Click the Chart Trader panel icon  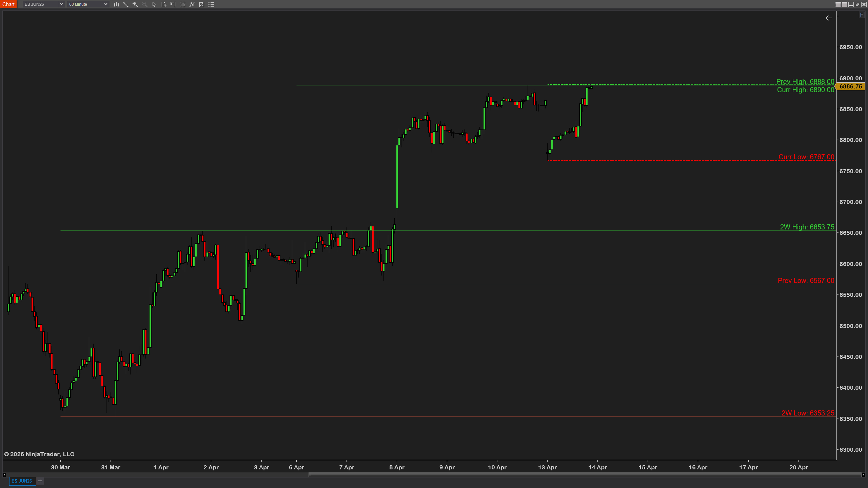coord(173,4)
